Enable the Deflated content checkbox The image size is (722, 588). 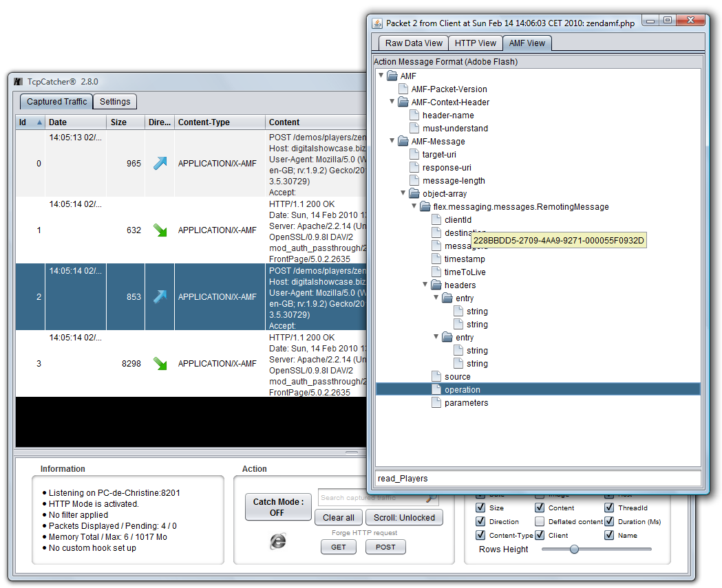tap(540, 521)
